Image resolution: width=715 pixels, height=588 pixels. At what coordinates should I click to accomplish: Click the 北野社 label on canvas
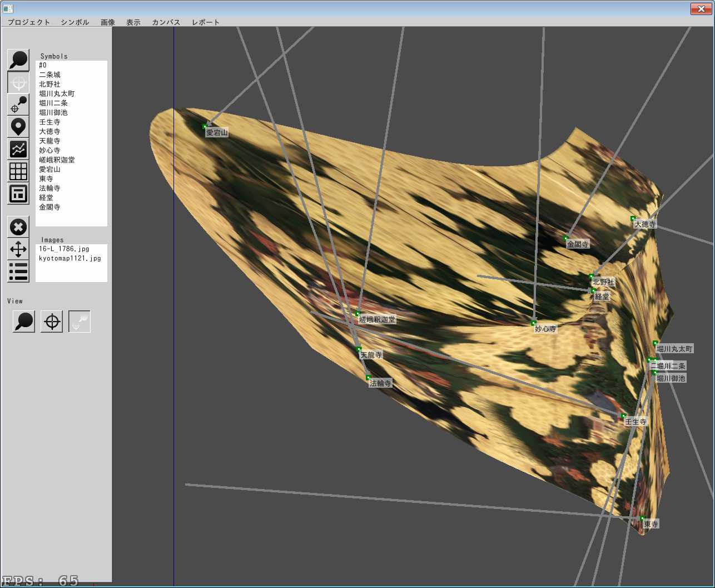tap(603, 282)
